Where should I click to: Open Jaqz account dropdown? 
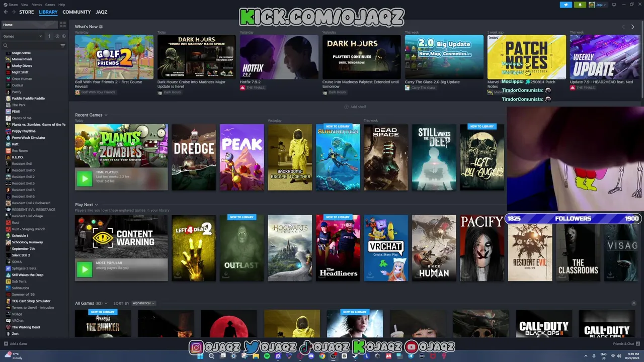(599, 5)
